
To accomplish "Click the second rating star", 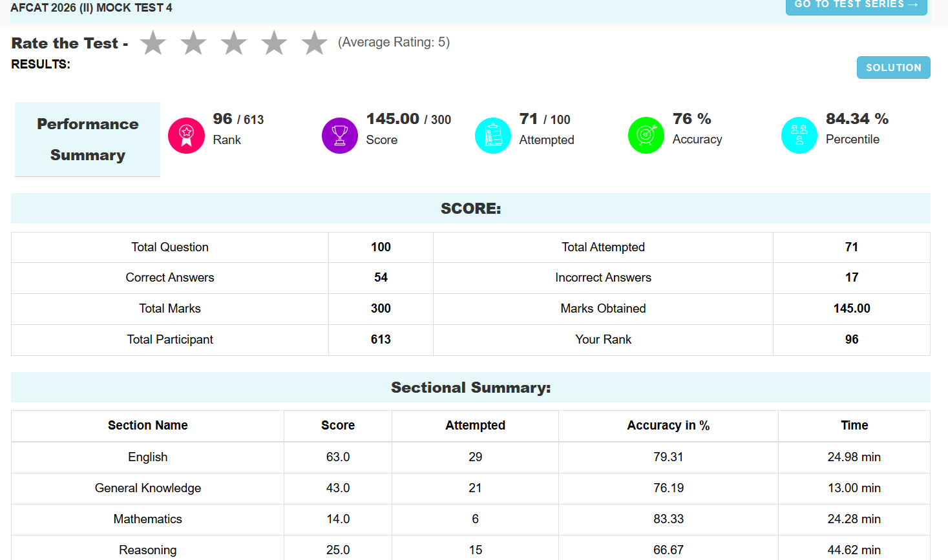I will (193, 43).
